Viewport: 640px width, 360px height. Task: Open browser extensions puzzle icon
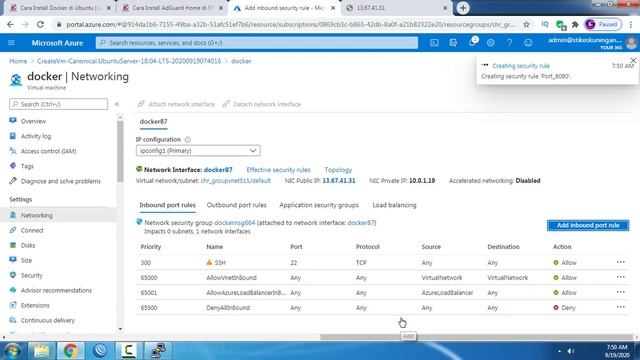(x=575, y=24)
